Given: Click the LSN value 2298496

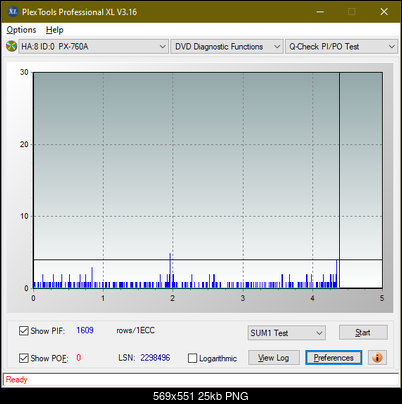Looking at the screenshot, I should pos(155,358).
